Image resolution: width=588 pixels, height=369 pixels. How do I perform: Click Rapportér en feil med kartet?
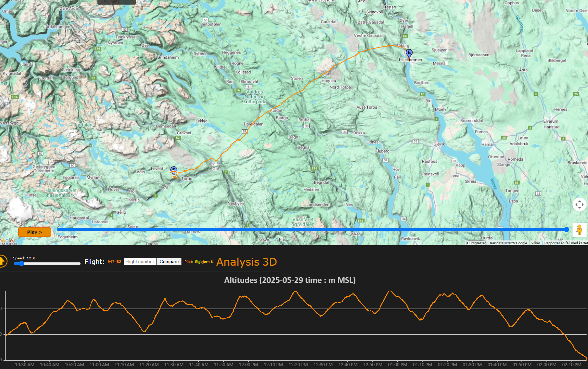point(566,243)
